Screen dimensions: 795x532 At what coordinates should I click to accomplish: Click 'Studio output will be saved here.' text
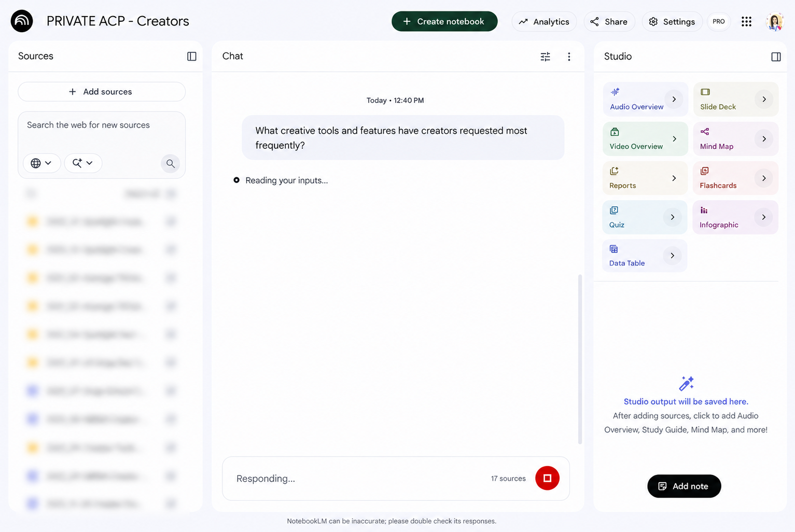pyautogui.click(x=686, y=401)
